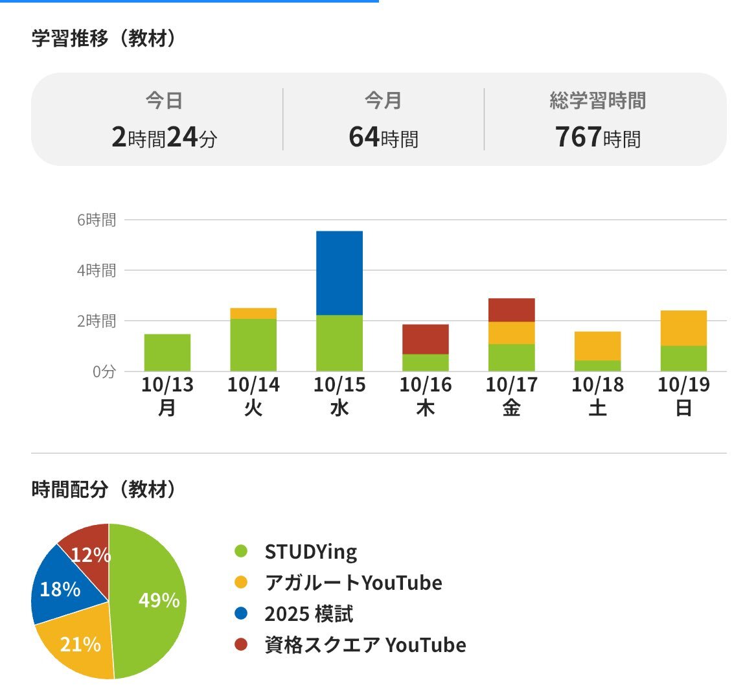The image size is (756, 700).
Task: Click the 10/13 月 axis label
Action: coord(167,395)
